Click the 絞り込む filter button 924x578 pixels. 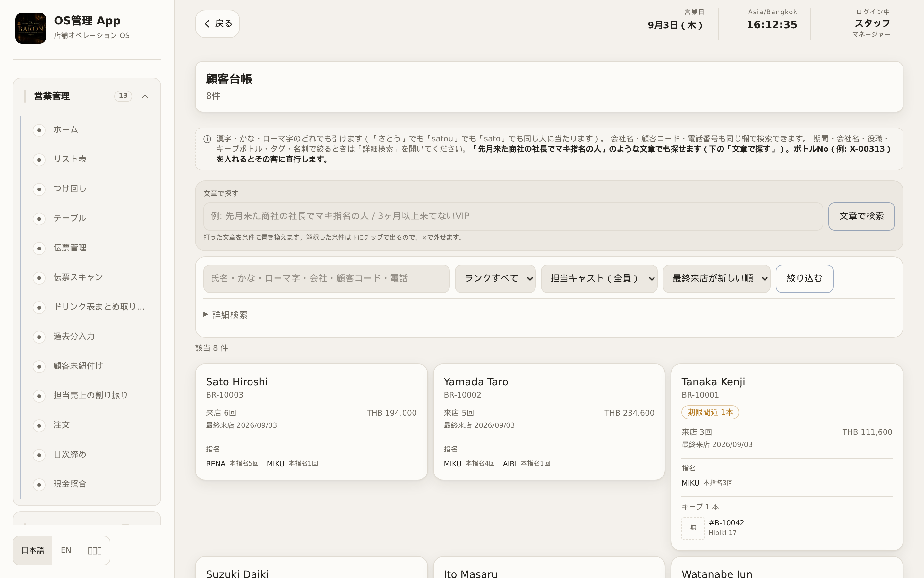click(x=805, y=279)
